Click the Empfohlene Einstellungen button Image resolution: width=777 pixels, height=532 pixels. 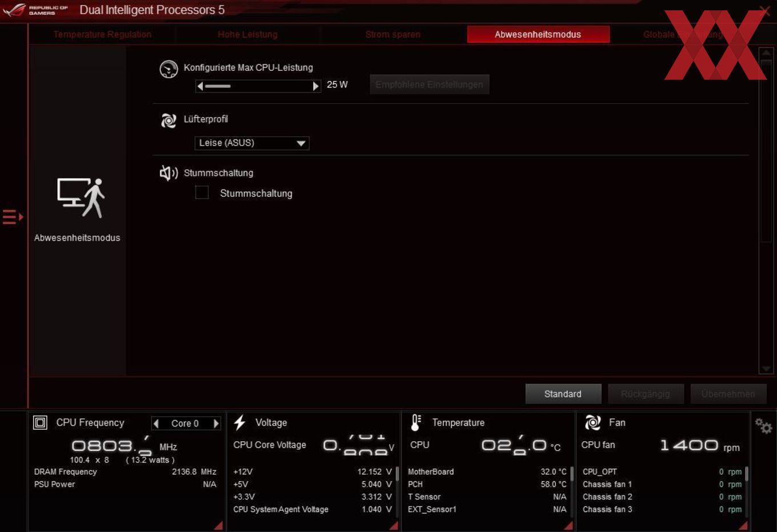click(430, 84)
